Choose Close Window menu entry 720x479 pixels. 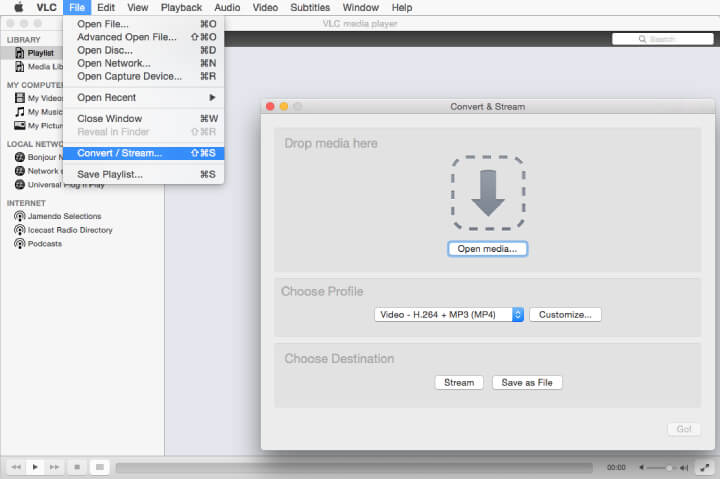click(x=143, y=118)
